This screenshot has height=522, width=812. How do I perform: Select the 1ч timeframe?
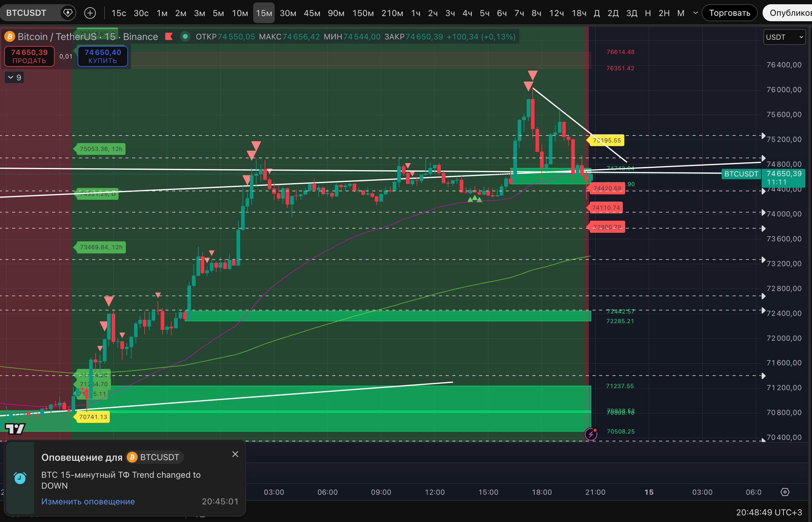click(x=416, y=13)
